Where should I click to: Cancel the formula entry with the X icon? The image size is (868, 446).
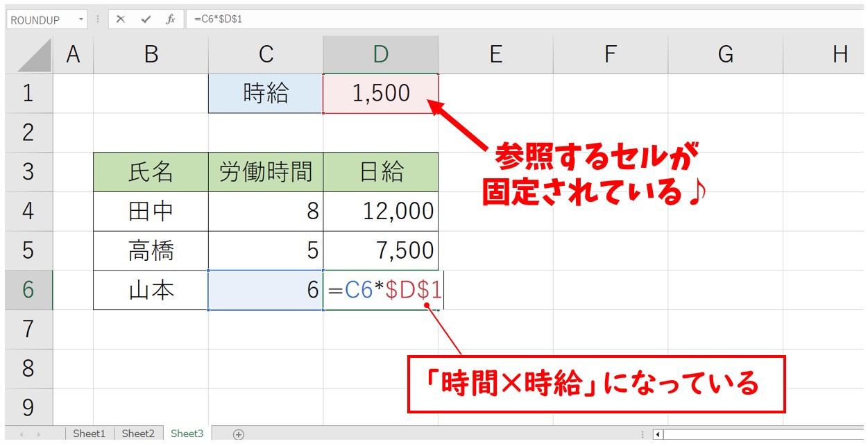click(x=121, y=19)
